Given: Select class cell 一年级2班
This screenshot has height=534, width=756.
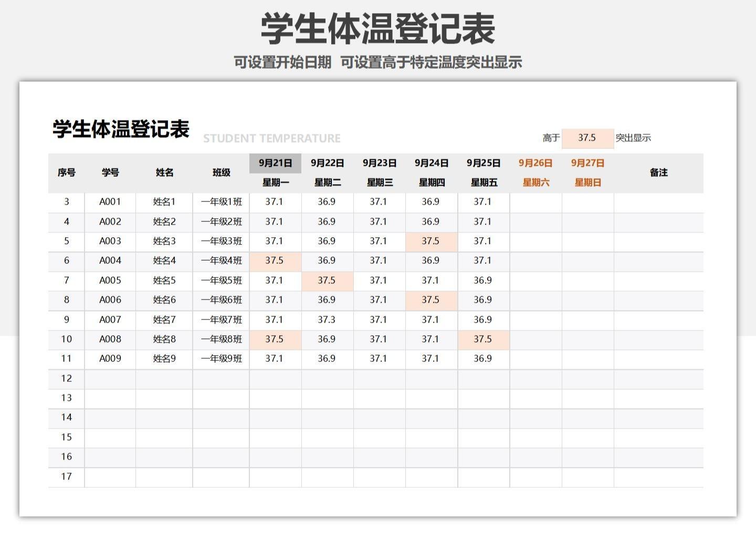Looking at the screenshot, I should [x=221, y=222].
